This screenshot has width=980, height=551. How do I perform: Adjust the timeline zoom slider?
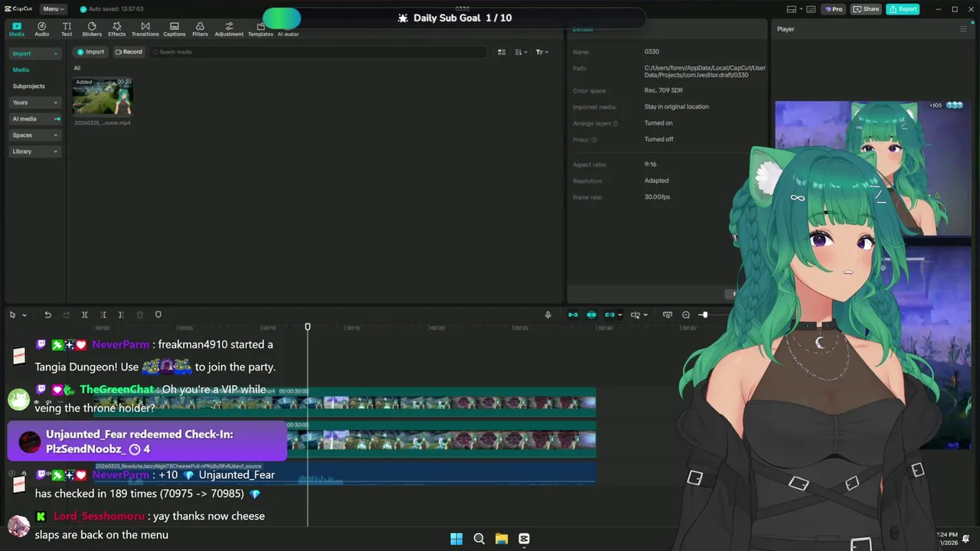click(x=704, y=315)
